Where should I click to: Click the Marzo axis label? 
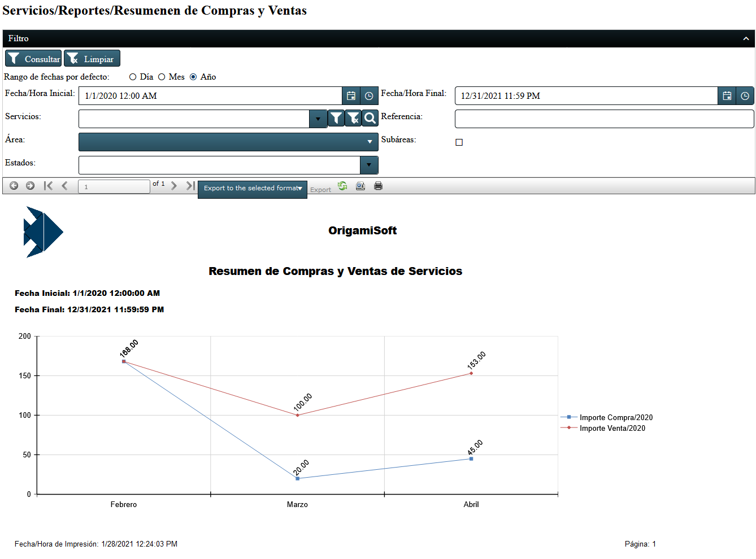pyautogui.click(x=297, y=504)
